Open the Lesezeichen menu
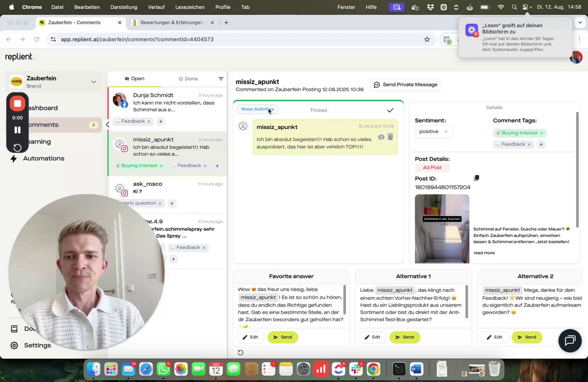This screenshot has height=382, width=588. [x=190, y=7]
